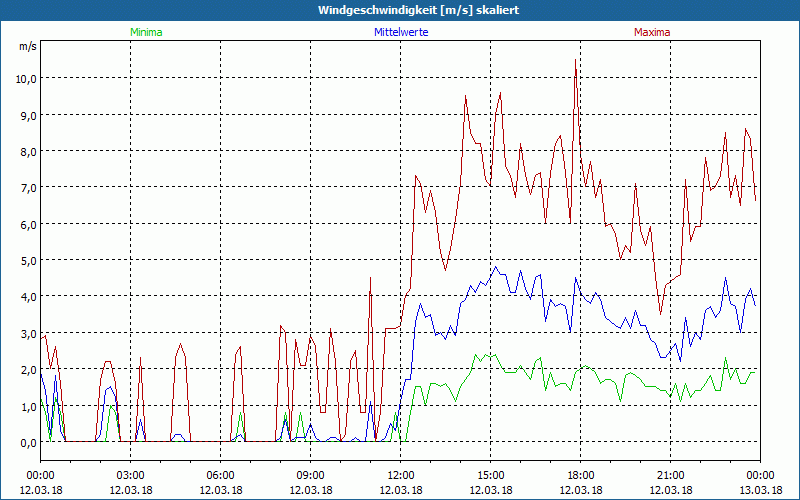The image size is (800, 500).
Task: Click the '12.03.18' date under 12:00
Action: point(401,490)
